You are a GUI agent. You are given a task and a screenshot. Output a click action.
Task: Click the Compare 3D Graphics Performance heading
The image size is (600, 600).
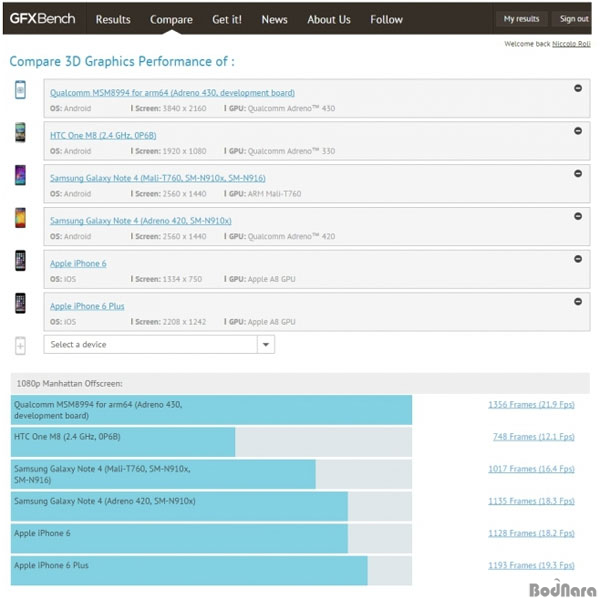(122, 62)
